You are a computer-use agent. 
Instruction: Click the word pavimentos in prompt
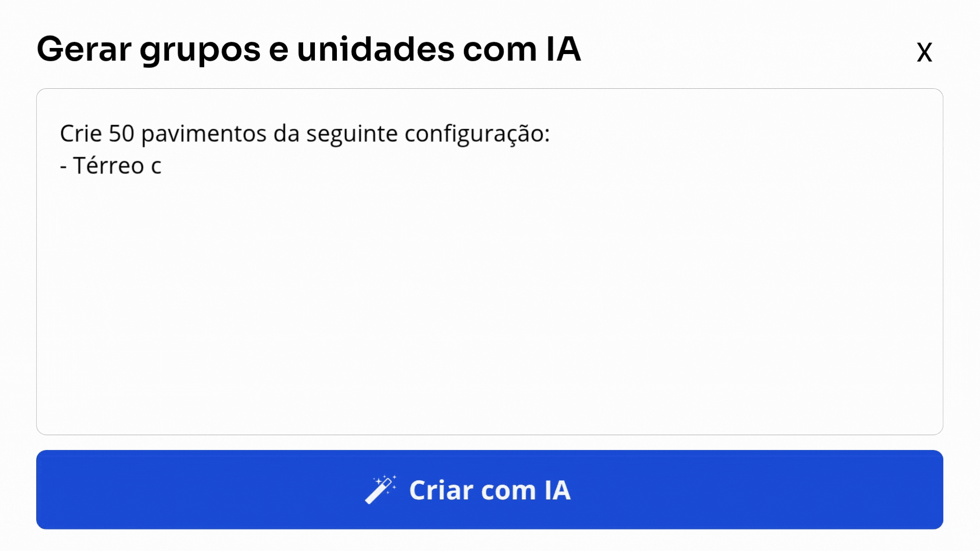[x=204, y=134]
